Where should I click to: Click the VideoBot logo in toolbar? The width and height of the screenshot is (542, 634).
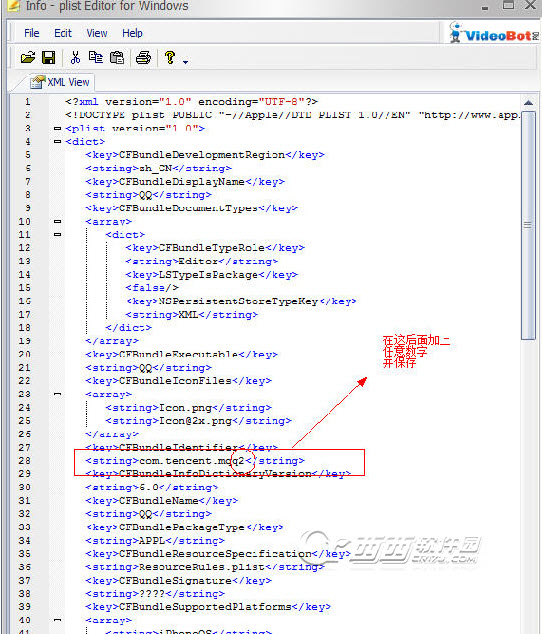click(494, 33)
